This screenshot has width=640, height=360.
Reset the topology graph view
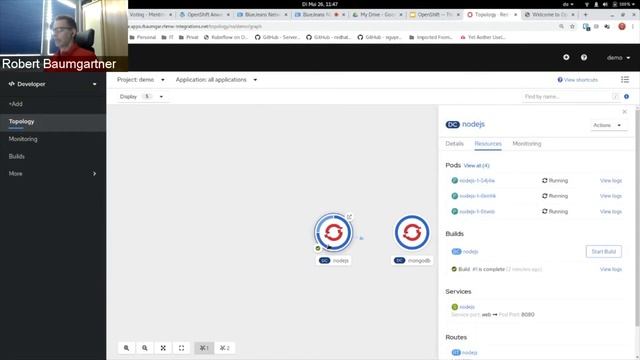182,348
